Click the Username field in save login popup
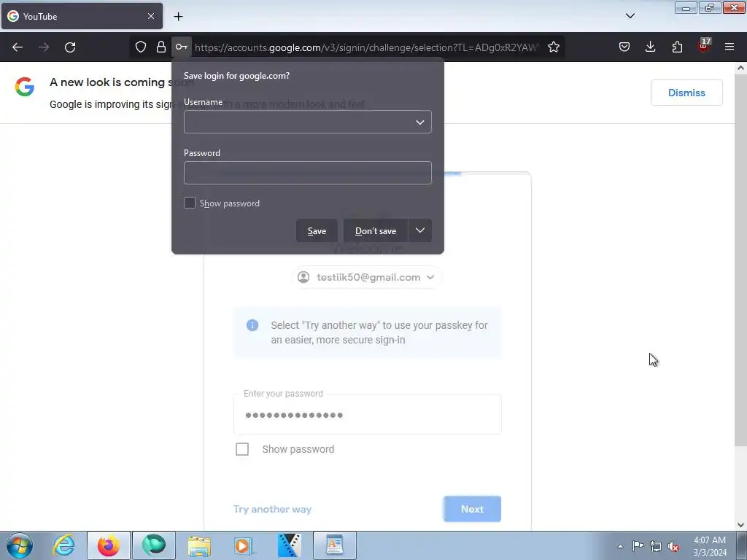The width and height of the screenshot is (747, 560). [x=308, y=122]
